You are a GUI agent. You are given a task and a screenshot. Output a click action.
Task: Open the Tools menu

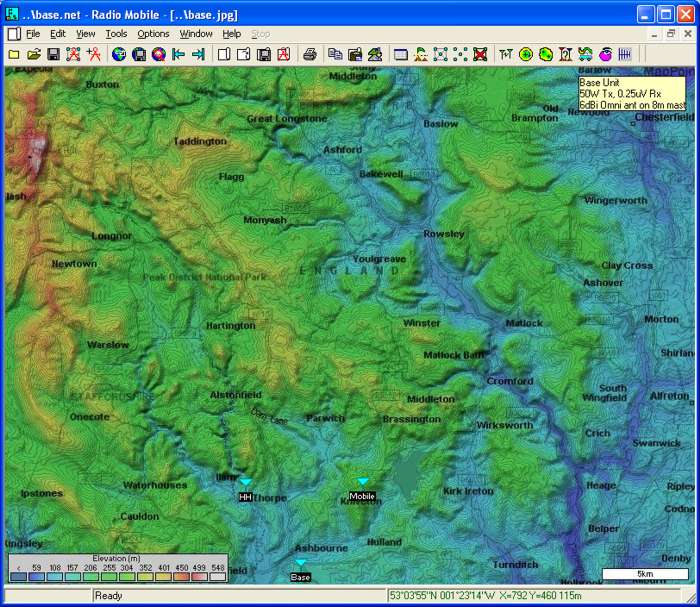(x=116, y=34)
